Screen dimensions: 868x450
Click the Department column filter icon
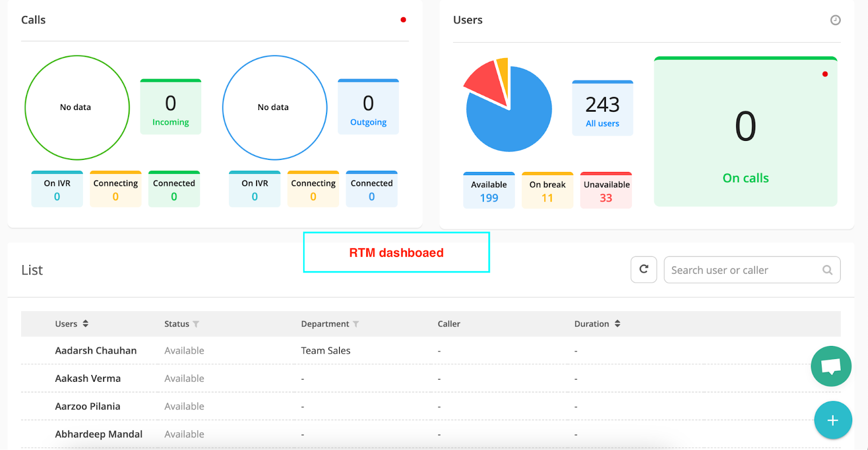point(356,324)
